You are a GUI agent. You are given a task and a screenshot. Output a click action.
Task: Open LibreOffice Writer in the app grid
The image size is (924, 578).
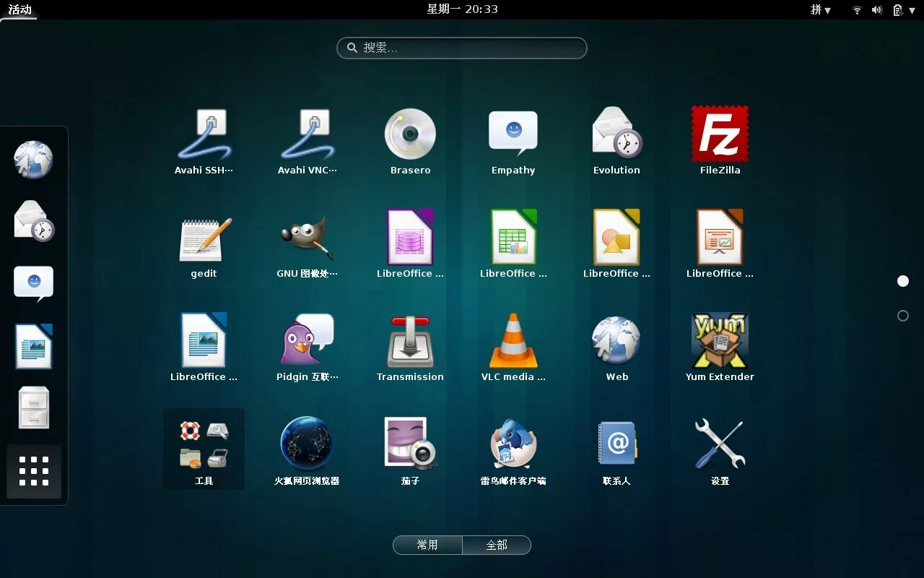(x=204, y=348)
